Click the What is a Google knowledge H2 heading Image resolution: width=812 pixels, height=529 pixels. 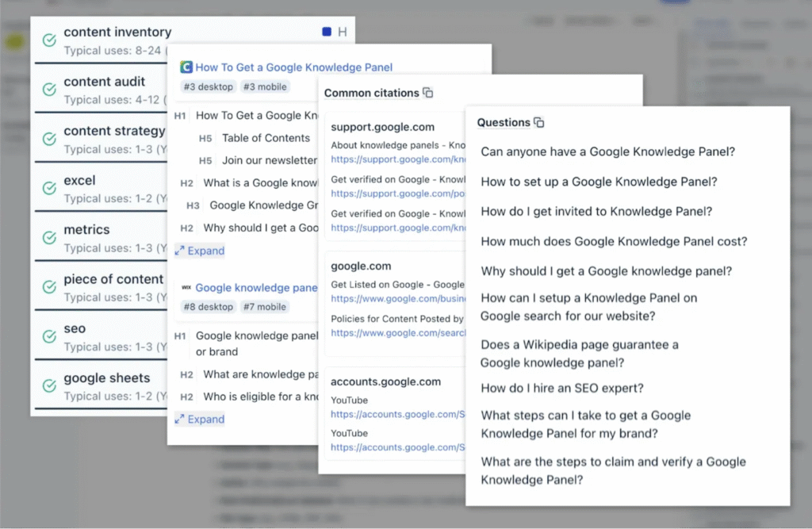click(260, 183)
